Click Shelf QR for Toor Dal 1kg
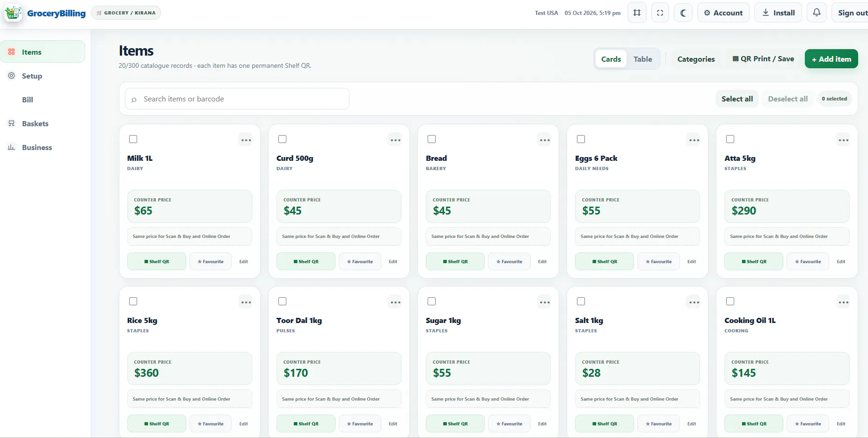The image size is (868, 438). point(306,424)
